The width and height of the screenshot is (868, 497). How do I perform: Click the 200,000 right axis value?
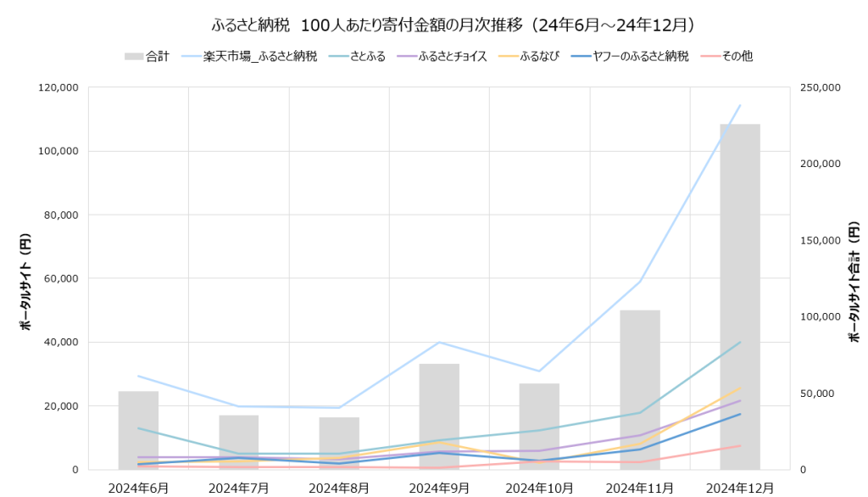tap(821, 164)
